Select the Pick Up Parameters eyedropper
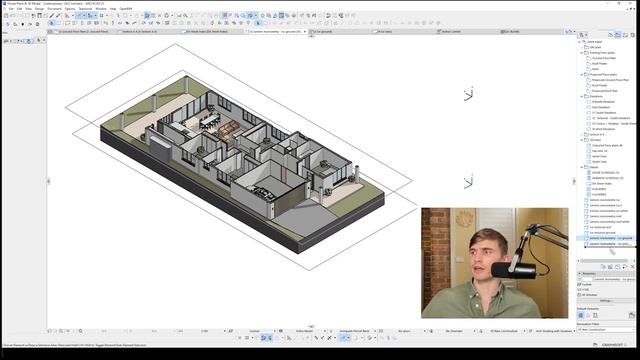 [x=52, y=16]
